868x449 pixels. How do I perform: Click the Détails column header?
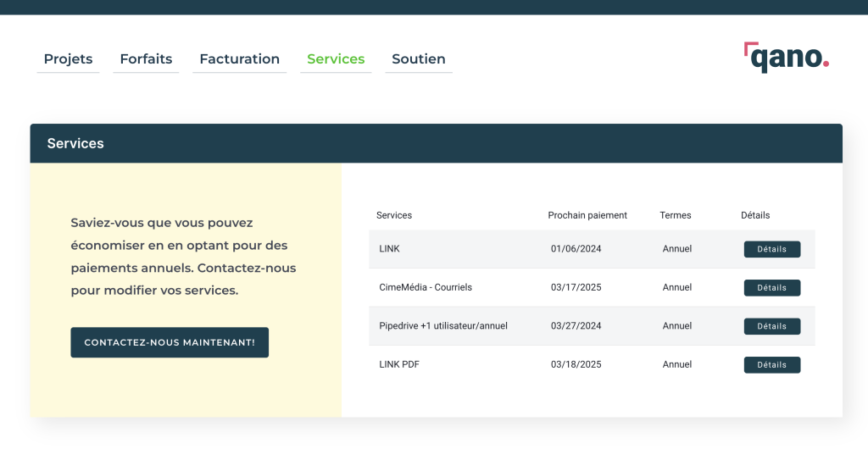point(755,215)
